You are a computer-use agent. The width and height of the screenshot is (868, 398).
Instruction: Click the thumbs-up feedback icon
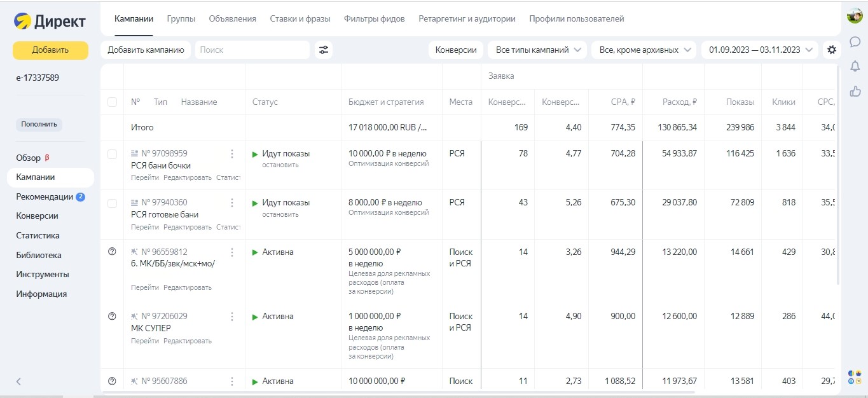click(855, 92)
